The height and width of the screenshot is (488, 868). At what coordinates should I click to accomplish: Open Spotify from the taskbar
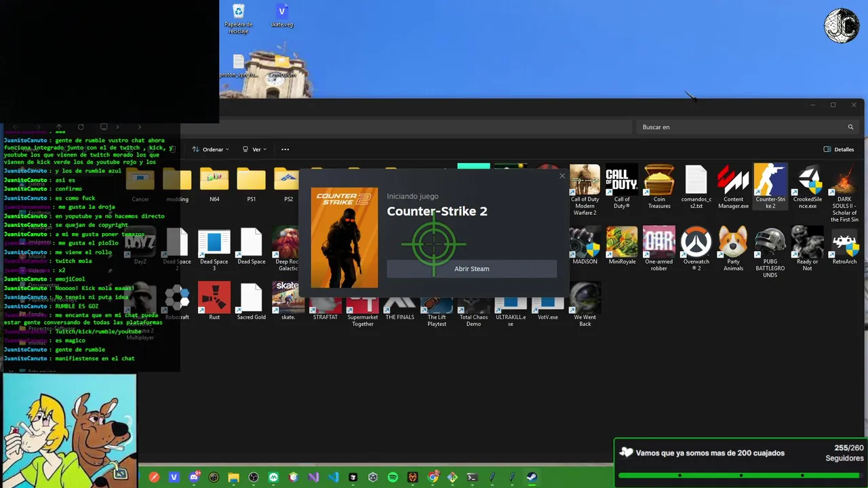[393, 477]
